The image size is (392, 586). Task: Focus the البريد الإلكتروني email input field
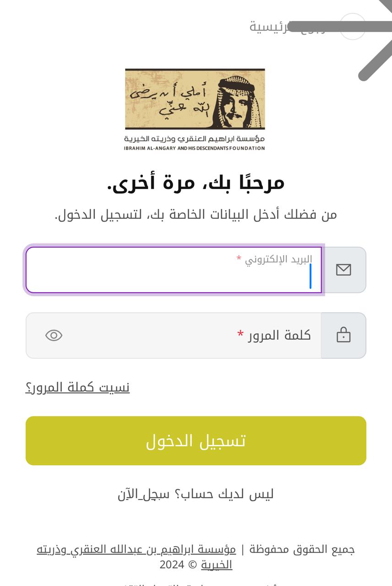coord(174,270)
